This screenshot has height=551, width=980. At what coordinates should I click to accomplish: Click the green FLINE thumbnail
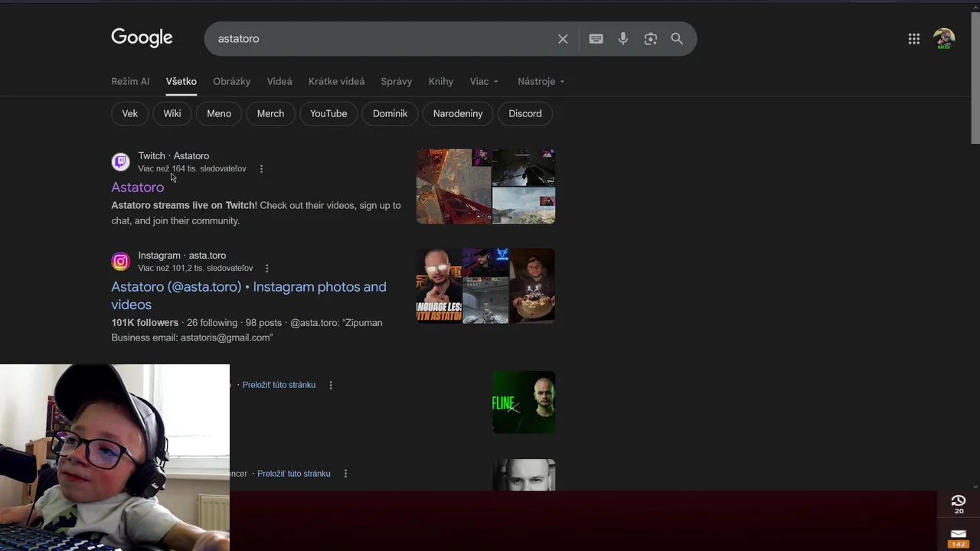[524, 403]
